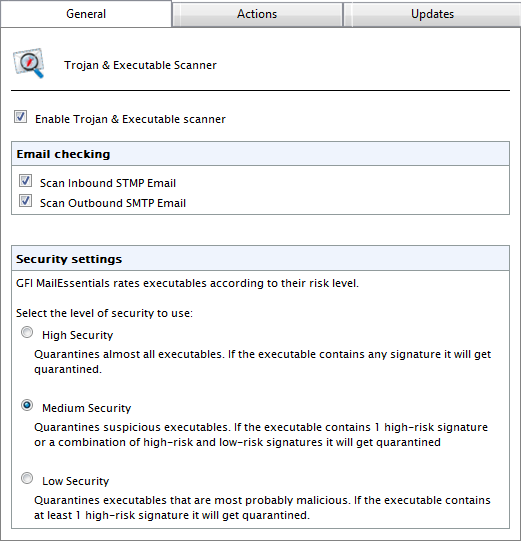Click the Medium Security label text
Viewport: 521px width, 541px height.
tap(87, 408)
